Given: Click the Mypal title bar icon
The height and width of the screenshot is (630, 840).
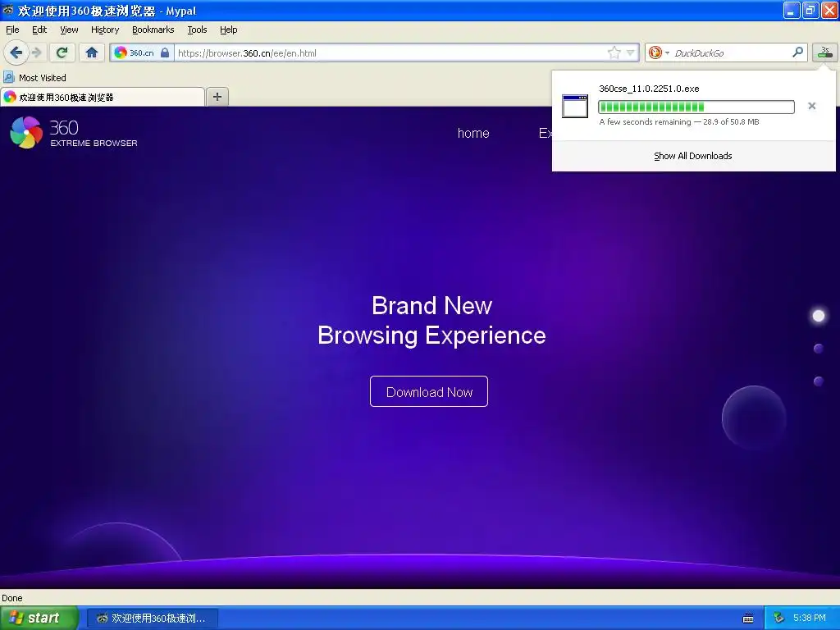Looking at the screenshot, I should click(x=8, y=10).
